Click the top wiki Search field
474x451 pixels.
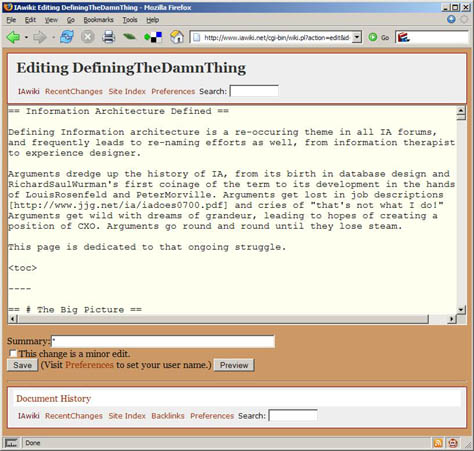(x=254, y=91)
